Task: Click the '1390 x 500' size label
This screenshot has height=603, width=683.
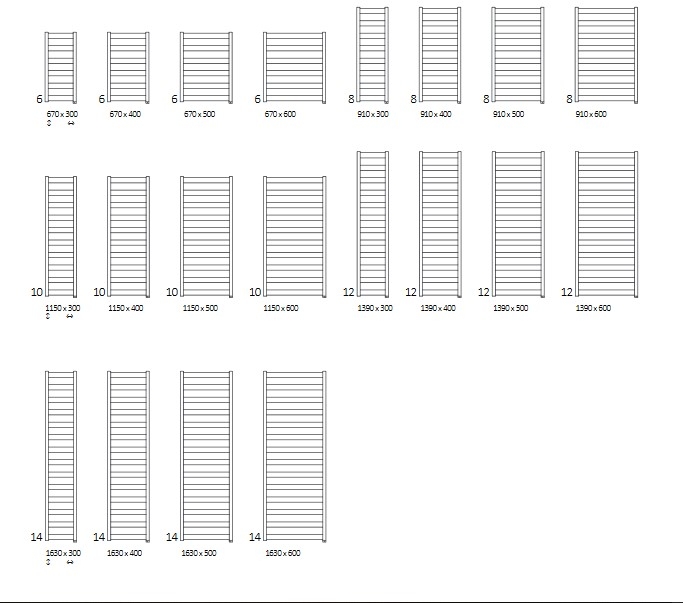Action: click(511, 308)
